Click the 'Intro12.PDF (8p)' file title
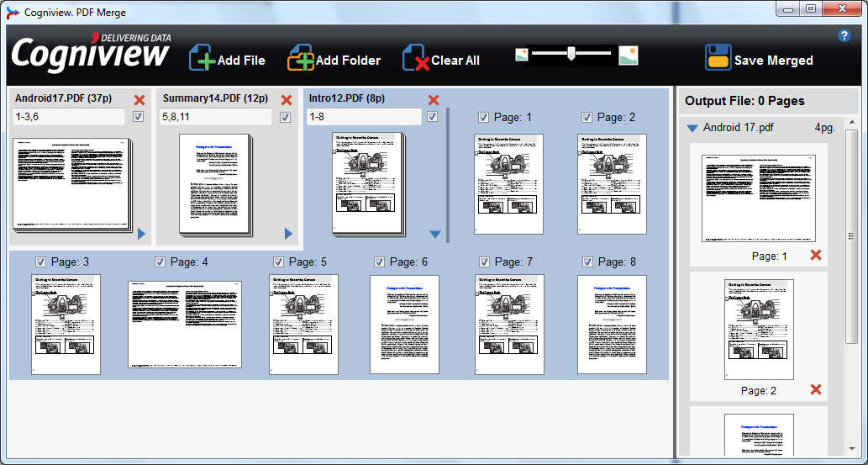Screen dimensions: 868x465 (x=347, y=98)
